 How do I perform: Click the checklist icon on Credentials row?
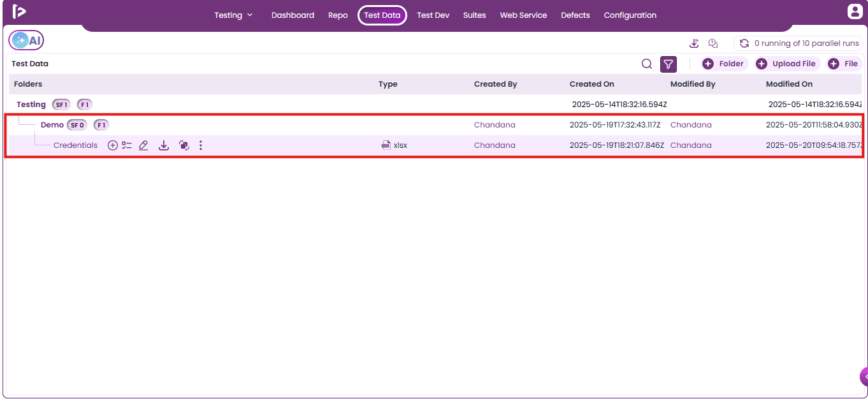127,145
